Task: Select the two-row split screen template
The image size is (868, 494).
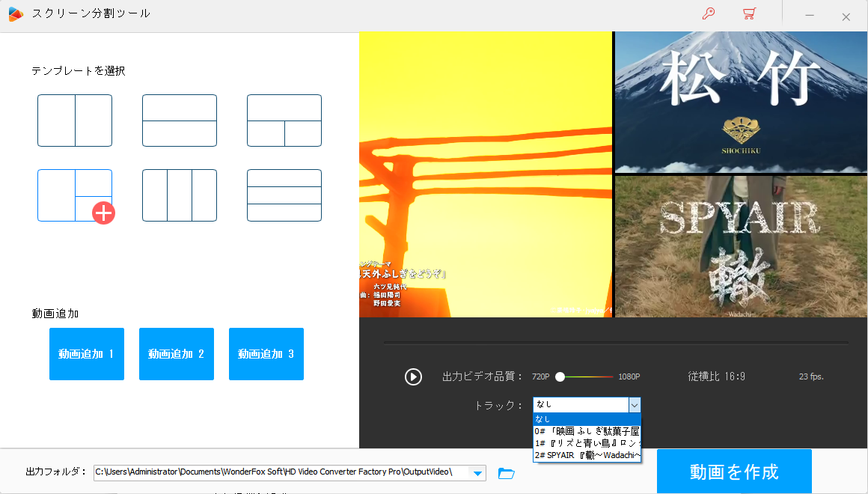Action: tap(180, 120)
